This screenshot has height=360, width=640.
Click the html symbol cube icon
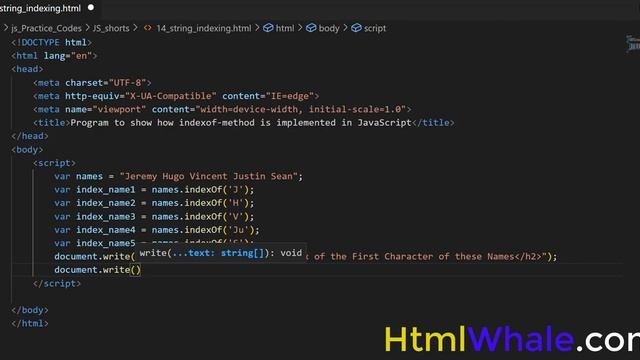(x=268, y=28)
